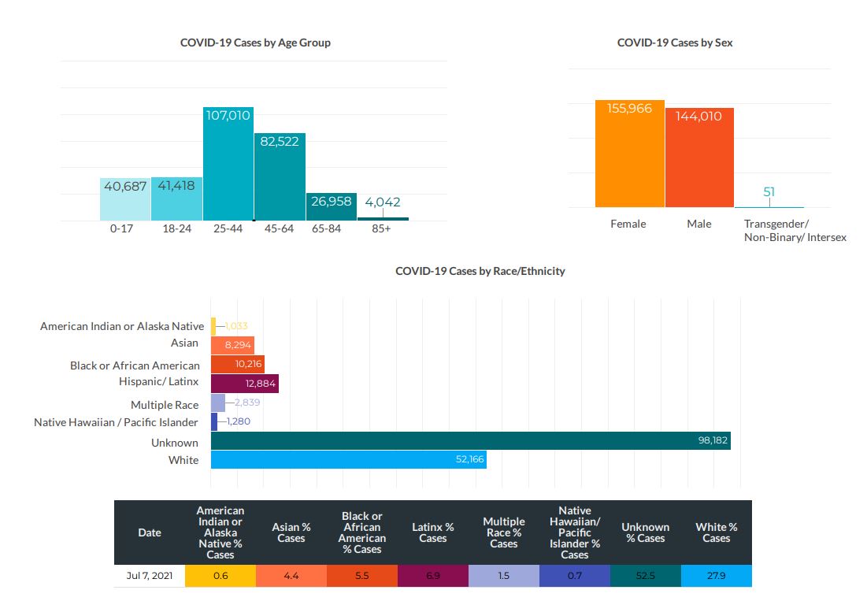The image size is (867, 616).
Task: Click the yellow 0.6 table cell
Action: (220, 576)
